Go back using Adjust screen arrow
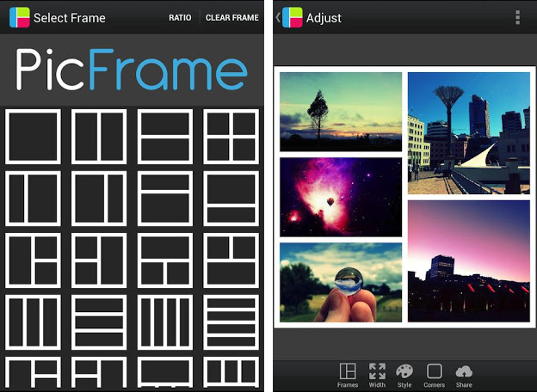The image size is (537, 392). point(278,17)
